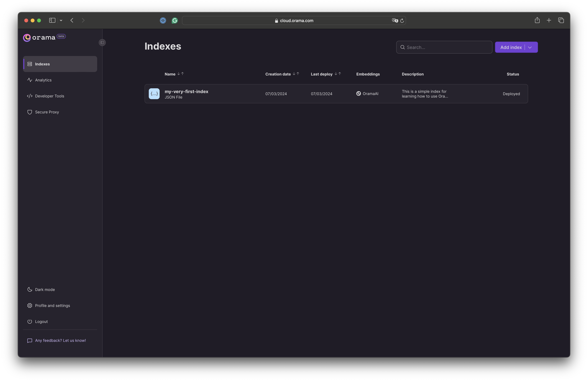Sort by Name descending arrow
Screen dimensions: 588x381
(179, 74)
